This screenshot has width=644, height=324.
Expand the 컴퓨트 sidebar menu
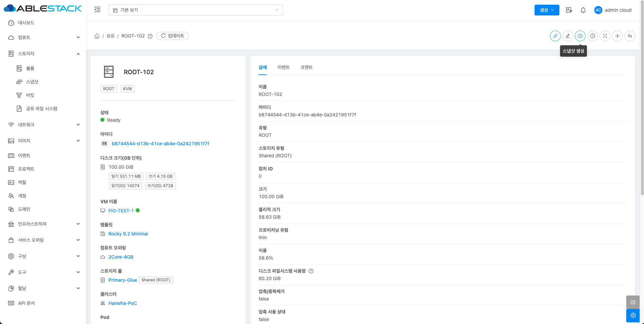(x=44, y=38)
